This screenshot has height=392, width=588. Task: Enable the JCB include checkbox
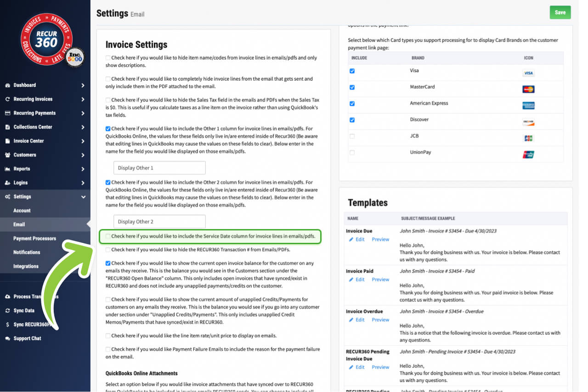pyautogui.click(x=352, y=136)
